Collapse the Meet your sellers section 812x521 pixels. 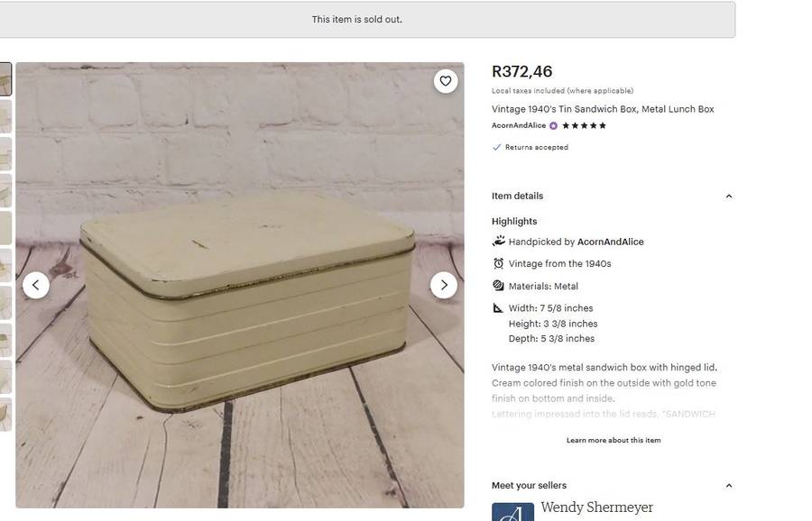729,486
